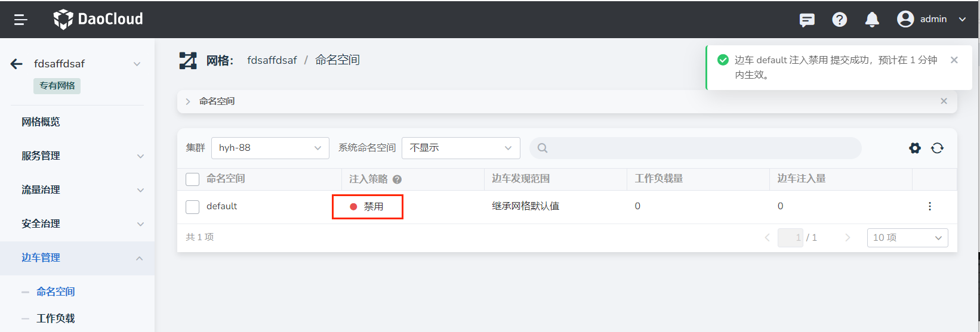Check the default namespace checkbox
Screen dimensions: 980x332
coord(192,207)
